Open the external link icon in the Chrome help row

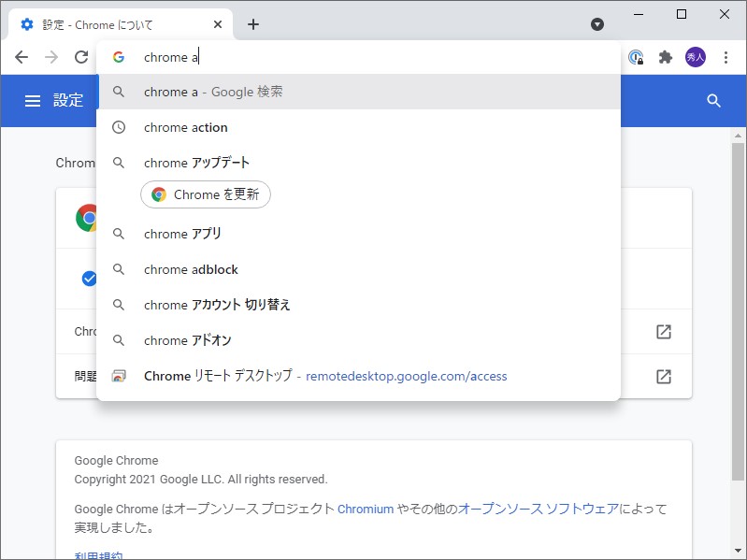coord(664,332)
